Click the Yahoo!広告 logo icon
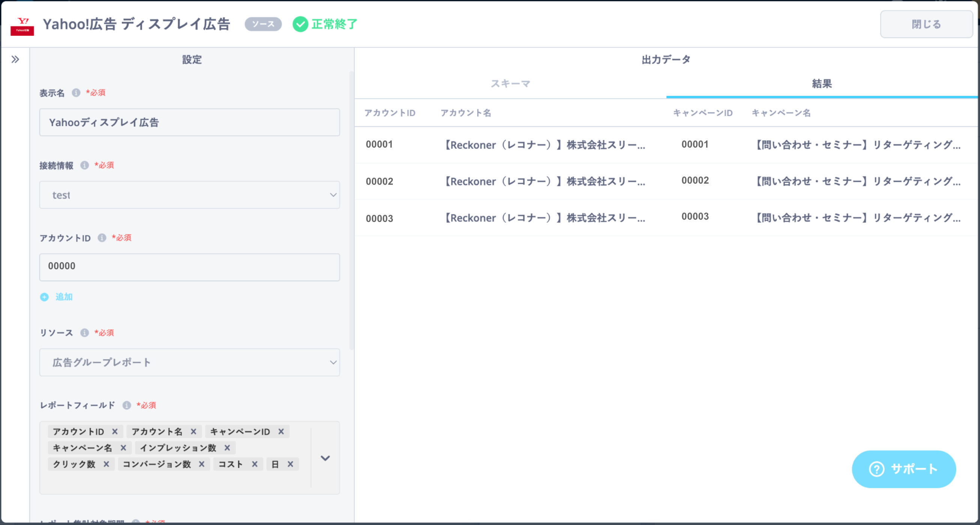Viewport: 980px width, 525px height. (x=22, y=26)
